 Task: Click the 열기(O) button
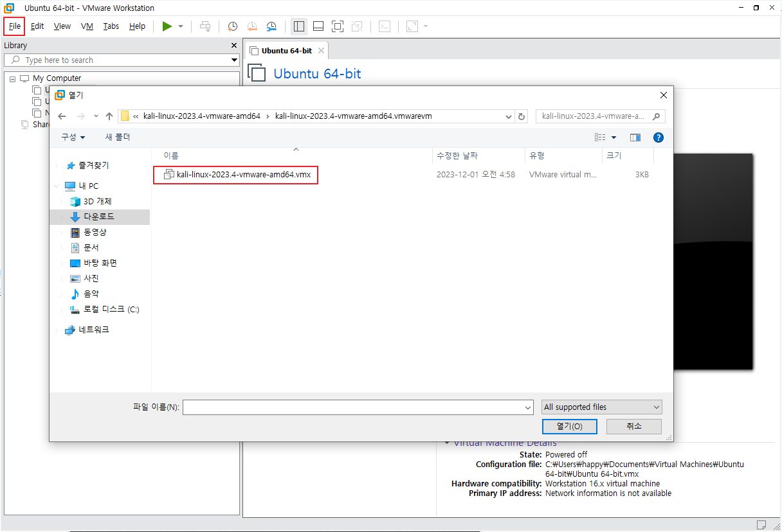(x=569, y=426)
